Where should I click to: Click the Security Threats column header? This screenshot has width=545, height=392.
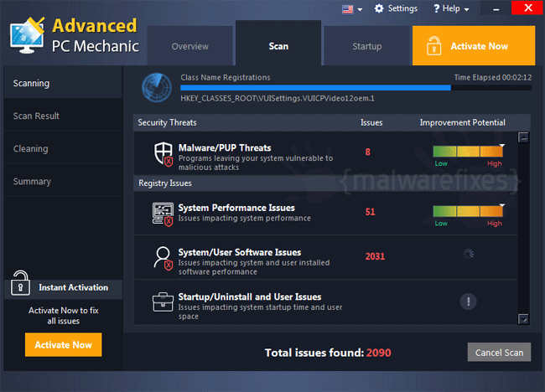point(167,122)
